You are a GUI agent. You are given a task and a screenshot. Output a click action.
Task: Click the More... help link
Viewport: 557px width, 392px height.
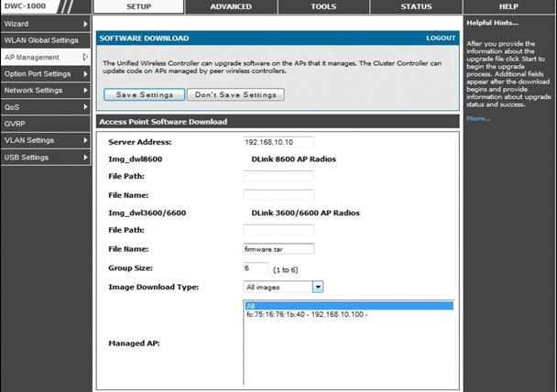click(x=478, y=118)
